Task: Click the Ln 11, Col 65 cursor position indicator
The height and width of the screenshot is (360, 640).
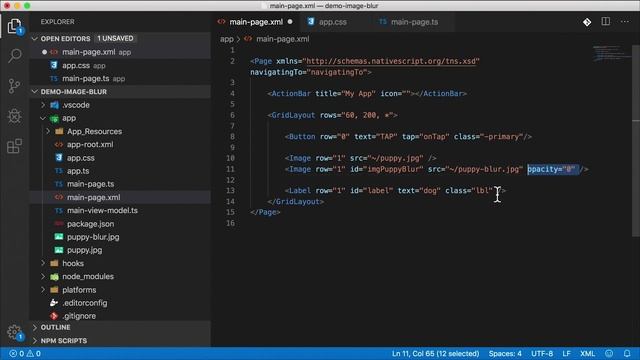Action: pos(436,353)
